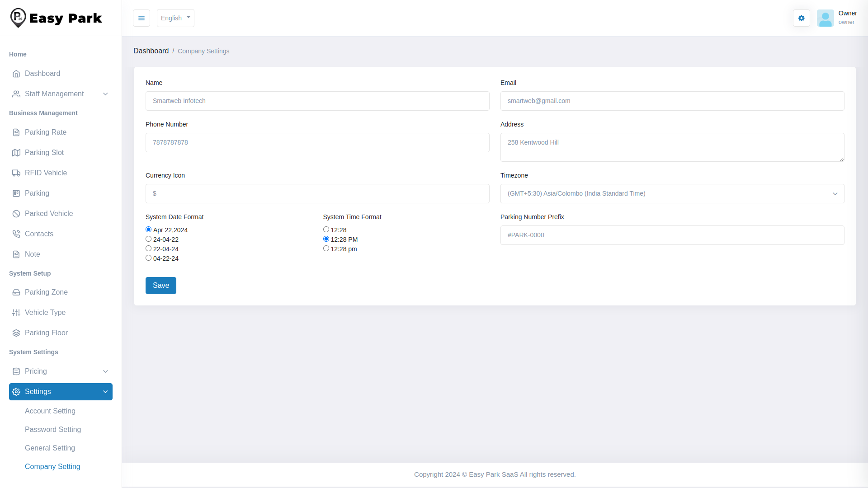The height and width of the screenshot is (488, 868).
Task: Click the hamburger menu toggle icon
Action: [142, 18]
